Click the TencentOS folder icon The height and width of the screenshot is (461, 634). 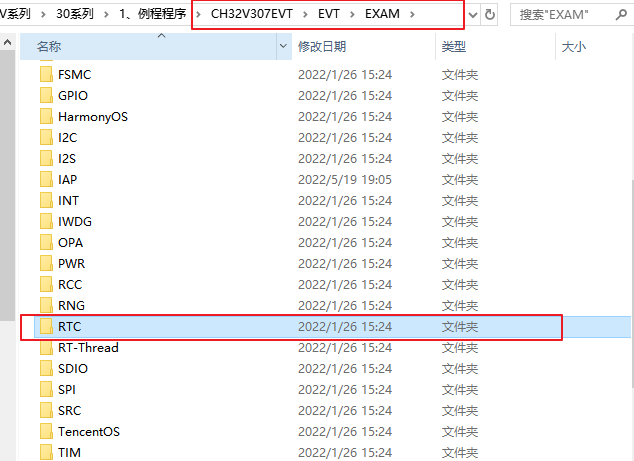[x=45, y=432]
